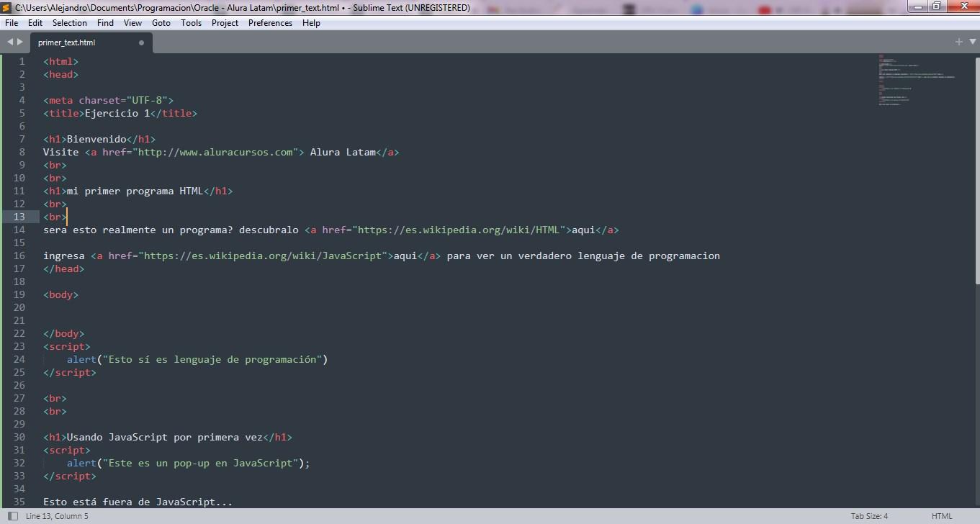Open the tab list dropdown arrow
Viewport: 980px width, 524px height.
tap(971, 42)
